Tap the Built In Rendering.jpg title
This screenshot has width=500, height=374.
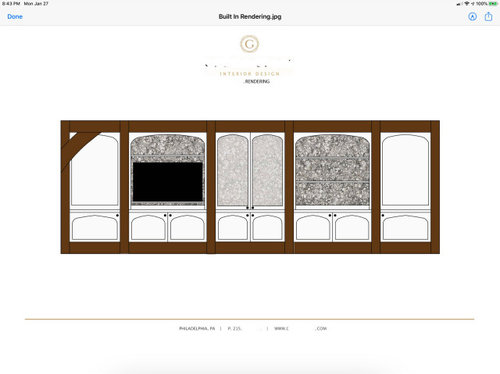(x=250, y=16)
